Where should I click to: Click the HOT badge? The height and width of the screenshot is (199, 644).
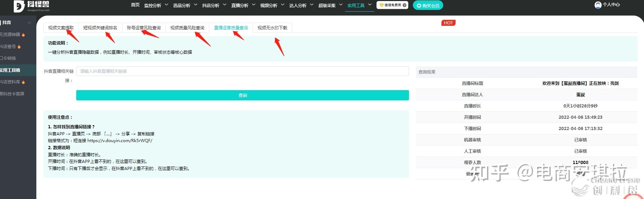[x=449, y=23]
